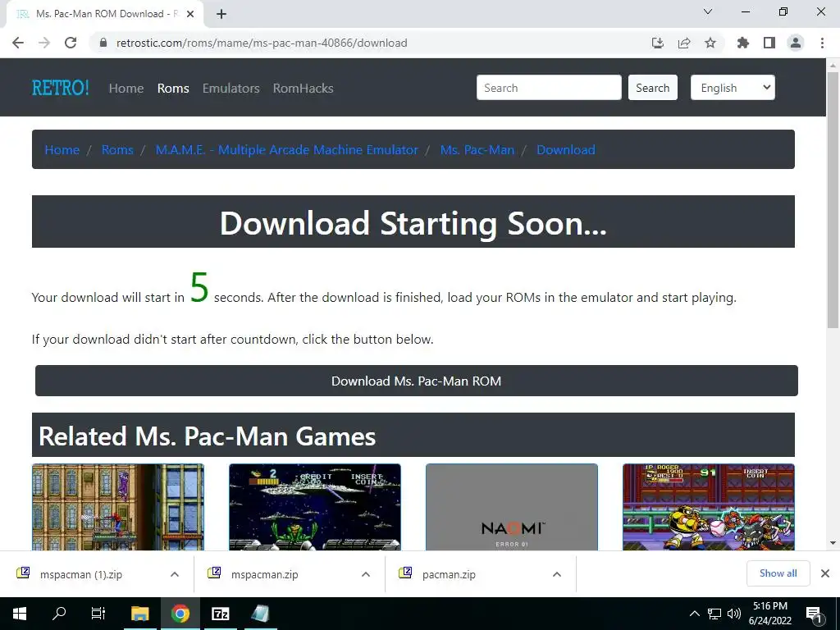Open 7-Zip from the taskbar
This screenshot has width=840, height=630.
[220, 614]
